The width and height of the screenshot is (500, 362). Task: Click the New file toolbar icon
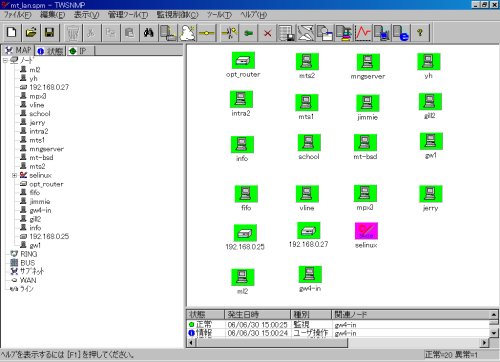click(x=12, y=33)
